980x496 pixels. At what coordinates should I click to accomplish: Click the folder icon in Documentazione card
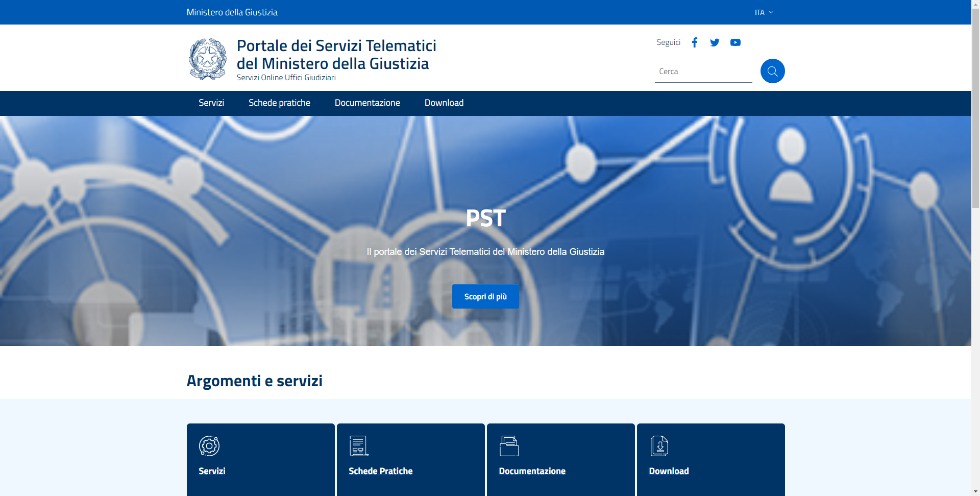pos(509,446)
